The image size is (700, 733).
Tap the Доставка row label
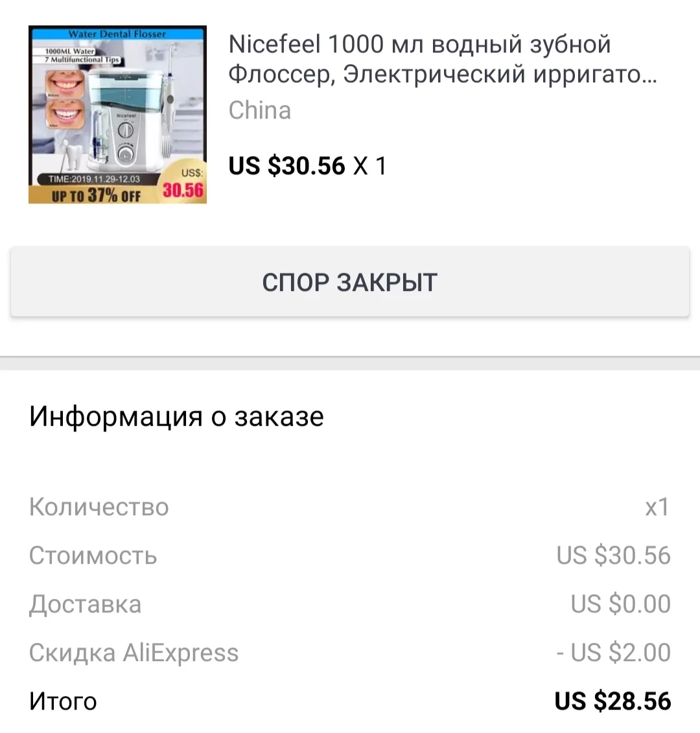[85, 604]
